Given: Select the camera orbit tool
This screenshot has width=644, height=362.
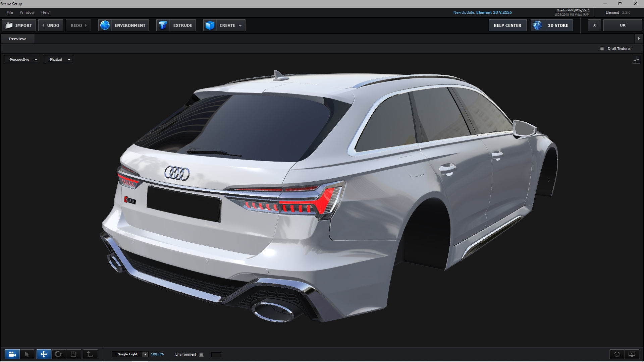Looking at the screenshot, I should click(12, 354).
